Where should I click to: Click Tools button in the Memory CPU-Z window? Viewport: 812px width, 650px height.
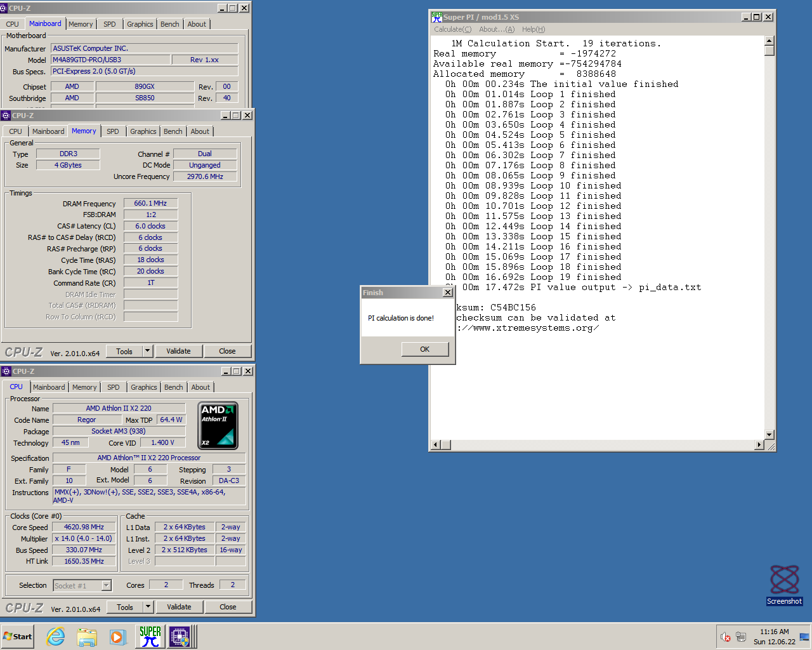[x=124, y=351]
